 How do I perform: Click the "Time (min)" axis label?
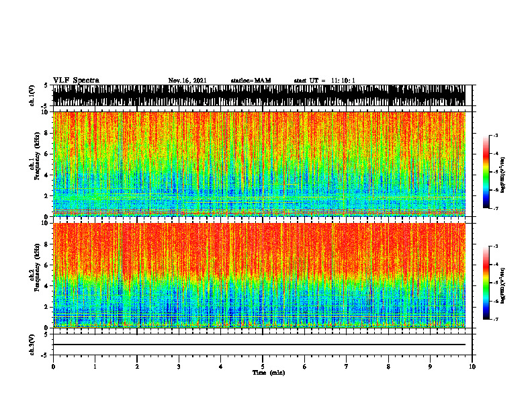point(269,373)
